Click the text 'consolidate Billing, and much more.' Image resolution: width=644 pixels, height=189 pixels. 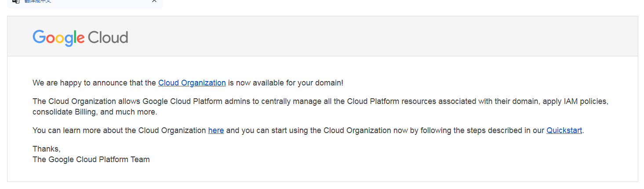coord(95,112)
